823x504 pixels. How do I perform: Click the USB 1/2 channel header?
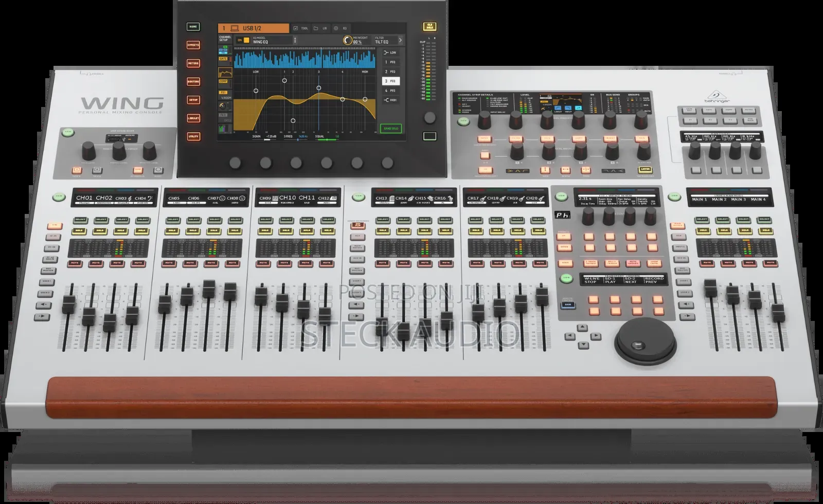(254, 28)
